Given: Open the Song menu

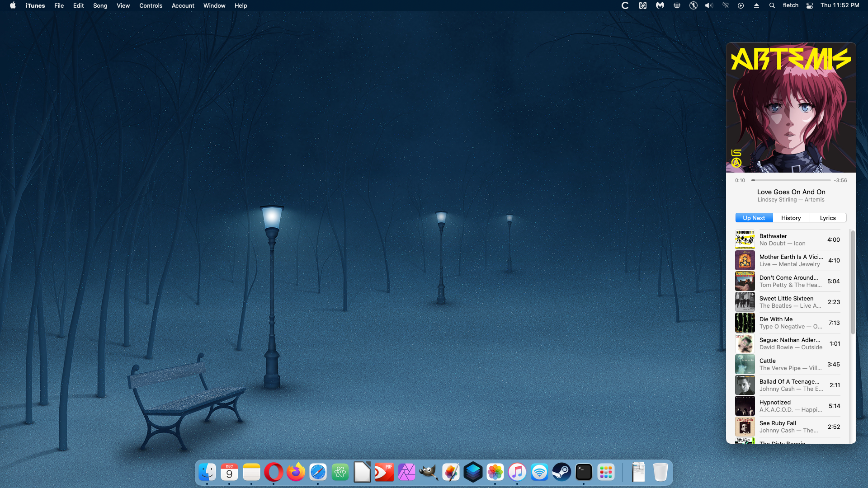Looking at the screenshot, I should 100,5.
